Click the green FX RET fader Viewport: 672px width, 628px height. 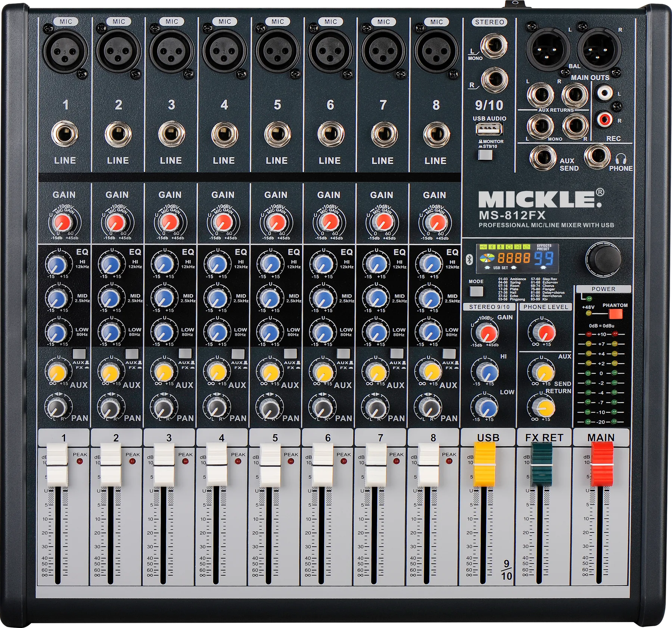(541, 464)
